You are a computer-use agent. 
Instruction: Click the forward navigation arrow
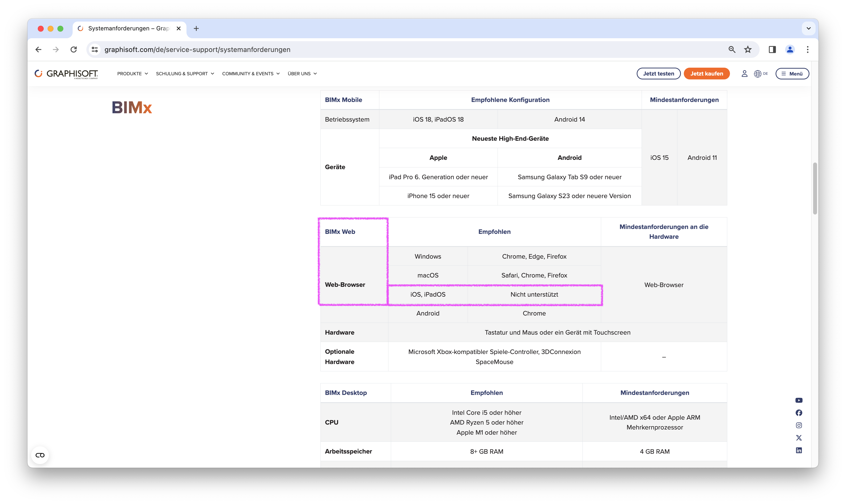[x=56, y=50]
